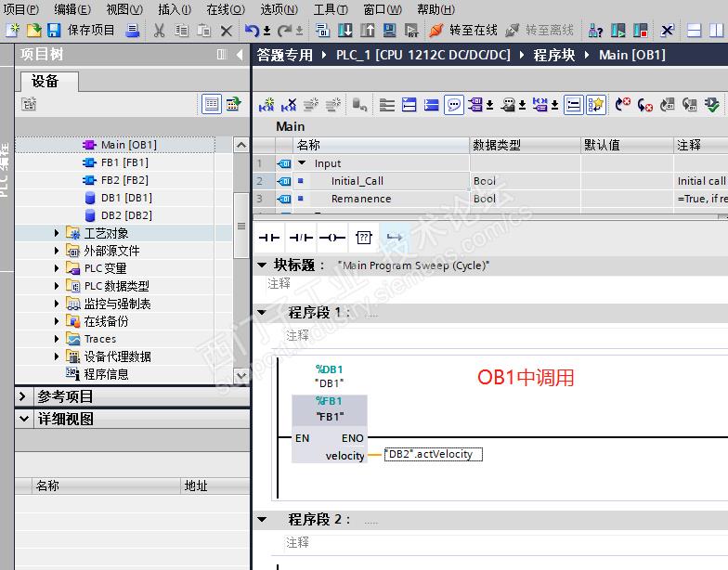Click the cut scissors icon
This screenshot has width=728, height=570.
pyautogui.click(x=159, y=30)
